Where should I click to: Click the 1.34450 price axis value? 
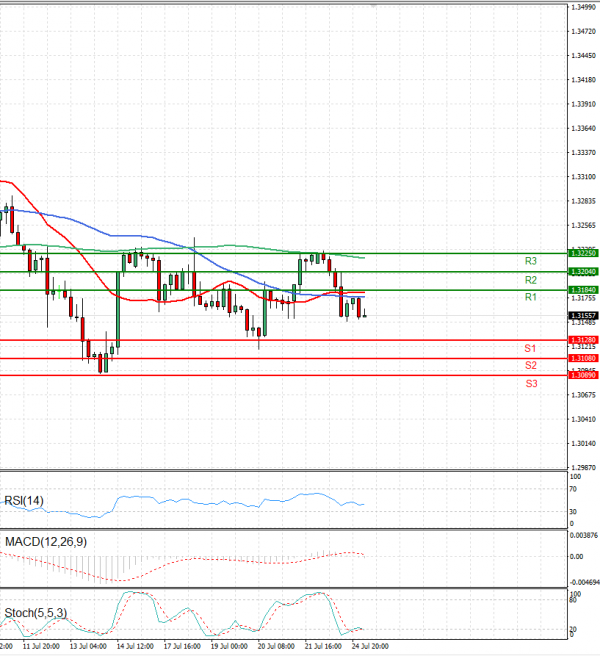tap(583, 56)
